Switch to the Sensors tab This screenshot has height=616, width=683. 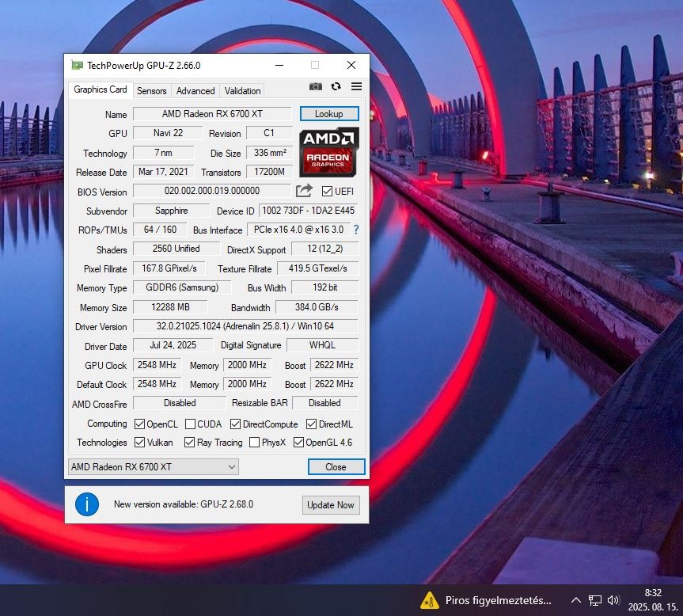coord(152,90)
